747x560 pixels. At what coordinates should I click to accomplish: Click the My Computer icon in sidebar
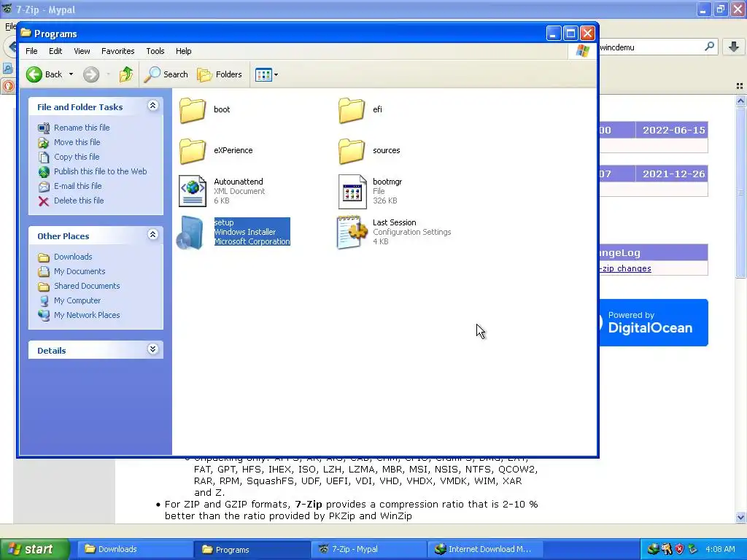coord(43,301)
